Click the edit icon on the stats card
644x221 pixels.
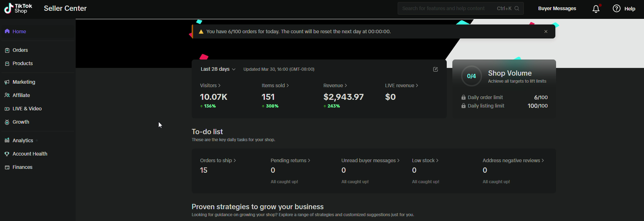pyautogui.click(x=435, y=69)
